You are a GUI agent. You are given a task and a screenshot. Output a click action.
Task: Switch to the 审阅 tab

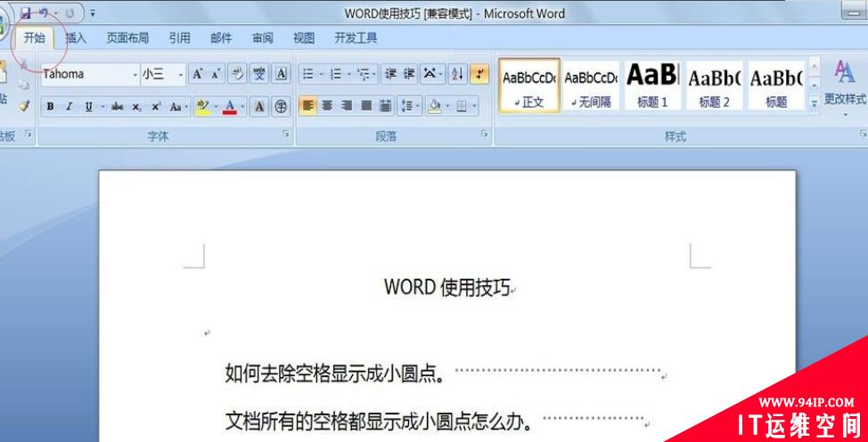pyautogui.click(x=262, y=37)
